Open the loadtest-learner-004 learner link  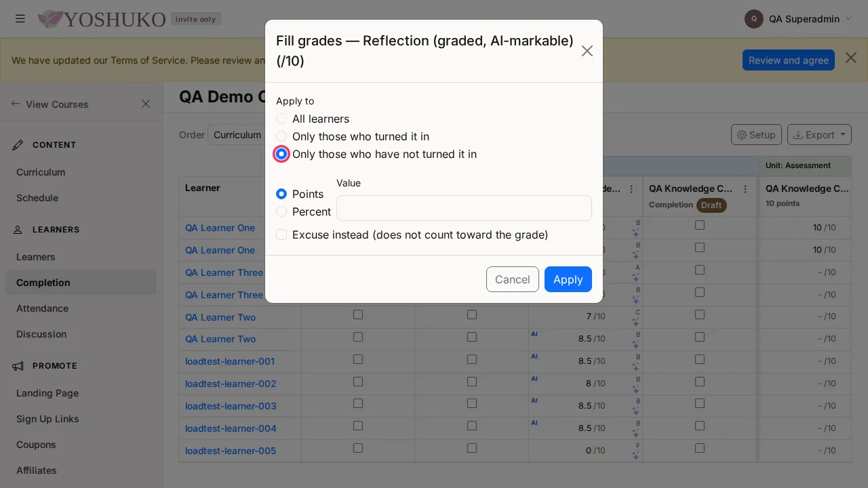click(231, 428)
